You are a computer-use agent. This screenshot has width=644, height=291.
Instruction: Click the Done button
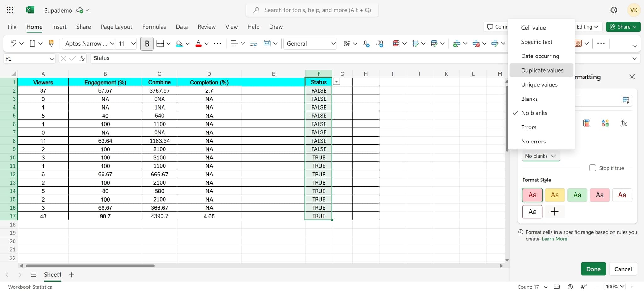click(593, 269)
